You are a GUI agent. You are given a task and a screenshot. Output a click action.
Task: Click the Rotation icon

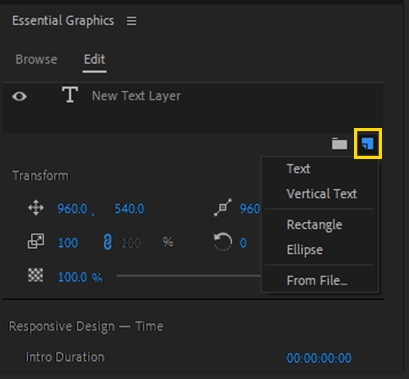223,241
